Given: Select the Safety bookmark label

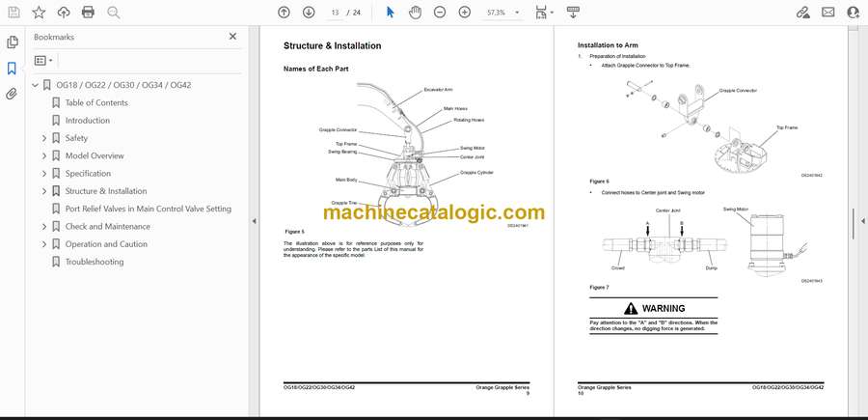Looking at the screenshot, I should tap(76, 138).
